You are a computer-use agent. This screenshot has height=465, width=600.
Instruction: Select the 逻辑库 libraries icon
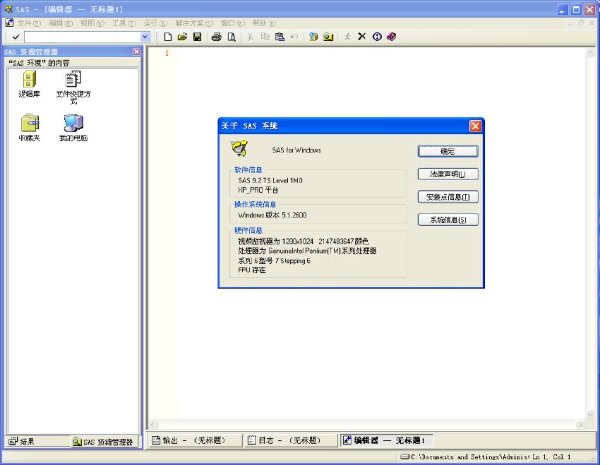(x=29, y=84)
